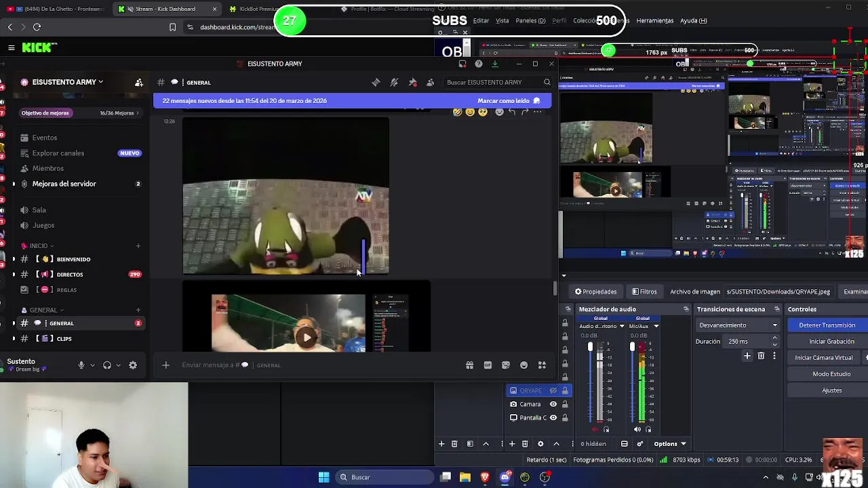Open Kick hamburger menu icon
This screenshot has width=868, height=488.
pyautogui.click(x=12, y=47)
